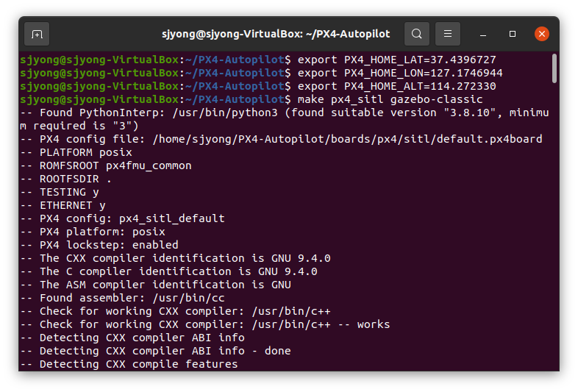This screenshot has width=578, height=392.
Task: Click the 'PX4 config file' path line
Action: 281,139
